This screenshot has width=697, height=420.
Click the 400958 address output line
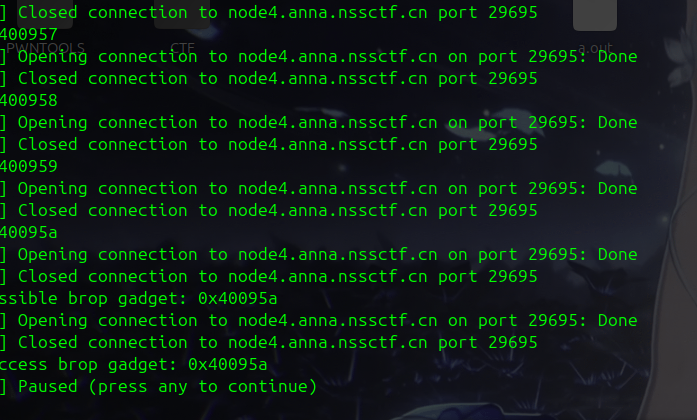(x=29, y=100)
